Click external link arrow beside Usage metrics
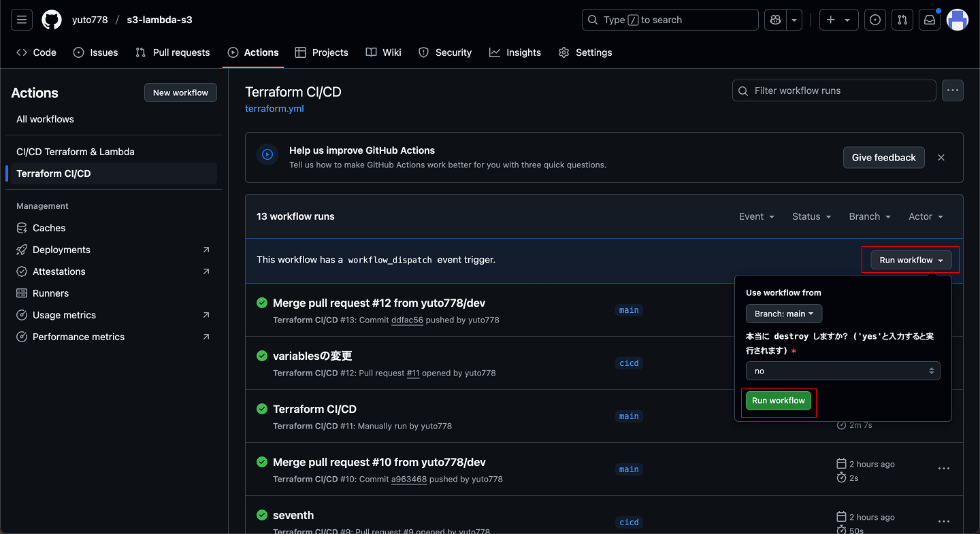Image resolution: width=980 pixels, height=534 pixels. 206,315
